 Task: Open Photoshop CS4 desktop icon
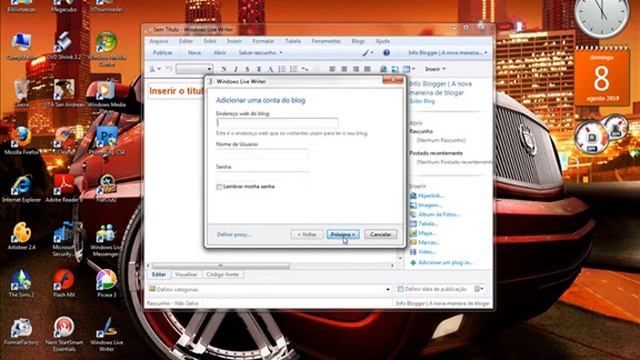(x=107, y=141)
